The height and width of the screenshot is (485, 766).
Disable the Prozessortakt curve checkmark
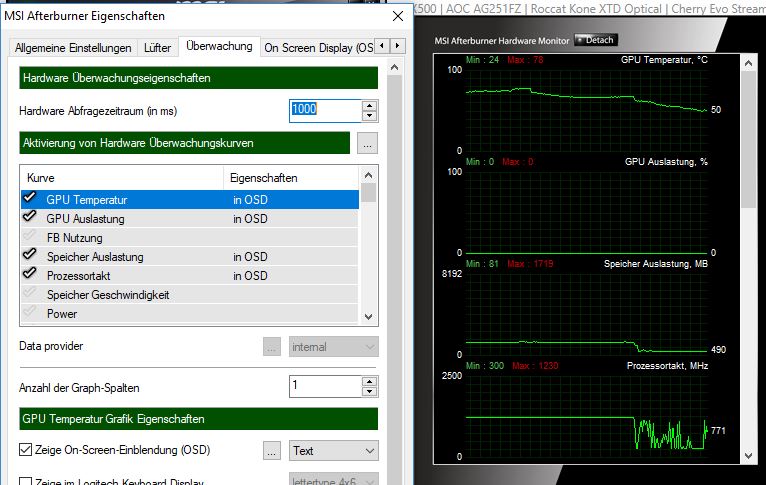click(x=30, y=274)
